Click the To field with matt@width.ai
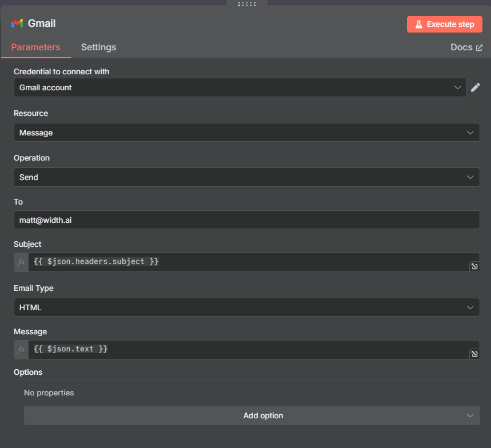The height and width of the screenshot is (448, 491). pyautogui.click(x=247, y=220)
